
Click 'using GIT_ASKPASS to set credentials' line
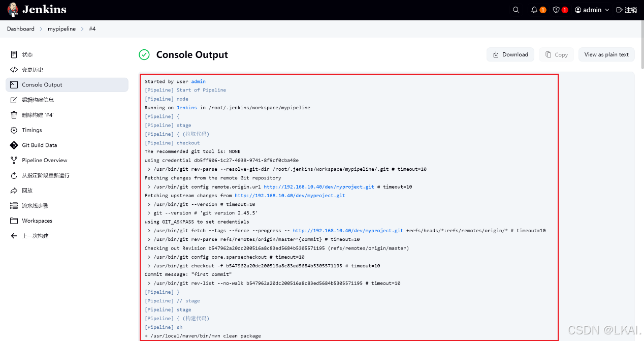pyautogui.click(x=197, y=222)
